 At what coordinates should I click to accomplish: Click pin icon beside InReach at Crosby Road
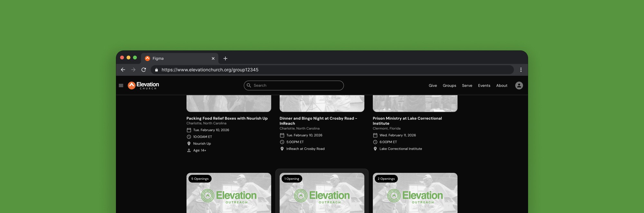pyautogui.click(x=282, y=149)
